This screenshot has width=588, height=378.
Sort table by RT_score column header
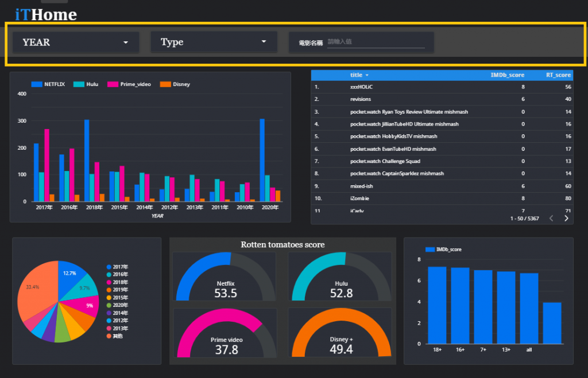558,75
